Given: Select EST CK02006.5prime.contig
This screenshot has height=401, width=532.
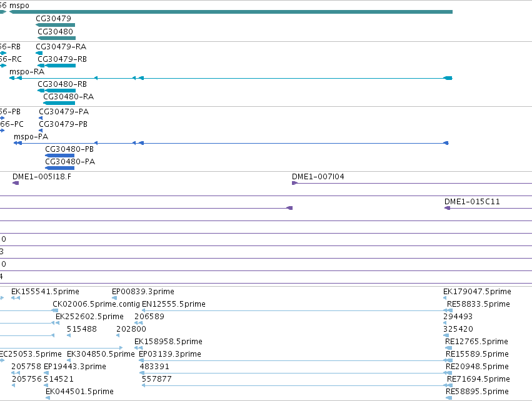Looking at the screenshot, I should pyautogui.click(x=96, y=304).
